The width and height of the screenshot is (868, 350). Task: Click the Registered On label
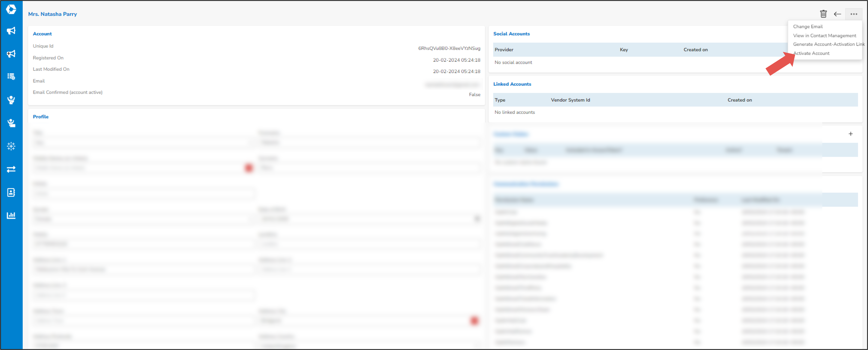pyautogui.click(x=48, y=58)
